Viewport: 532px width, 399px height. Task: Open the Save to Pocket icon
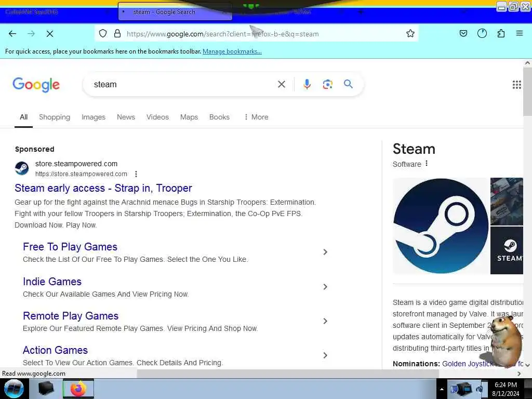463,34
